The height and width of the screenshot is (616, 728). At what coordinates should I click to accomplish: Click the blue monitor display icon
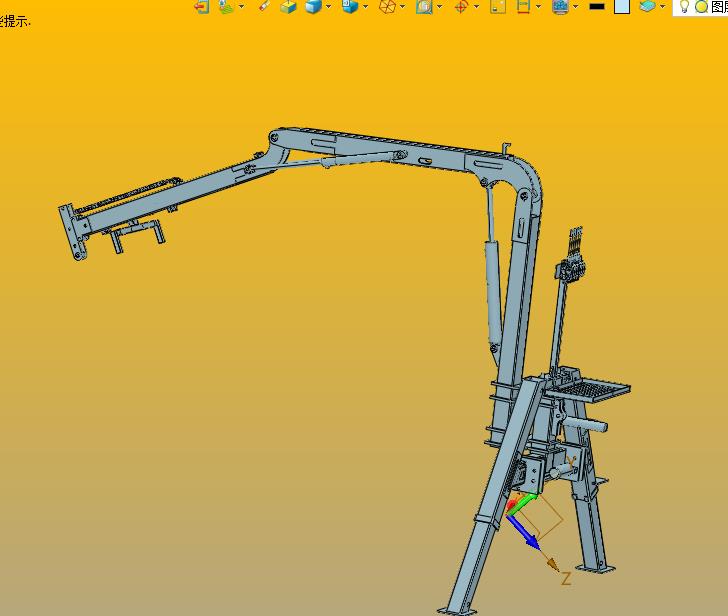click(x=560, y=6)
